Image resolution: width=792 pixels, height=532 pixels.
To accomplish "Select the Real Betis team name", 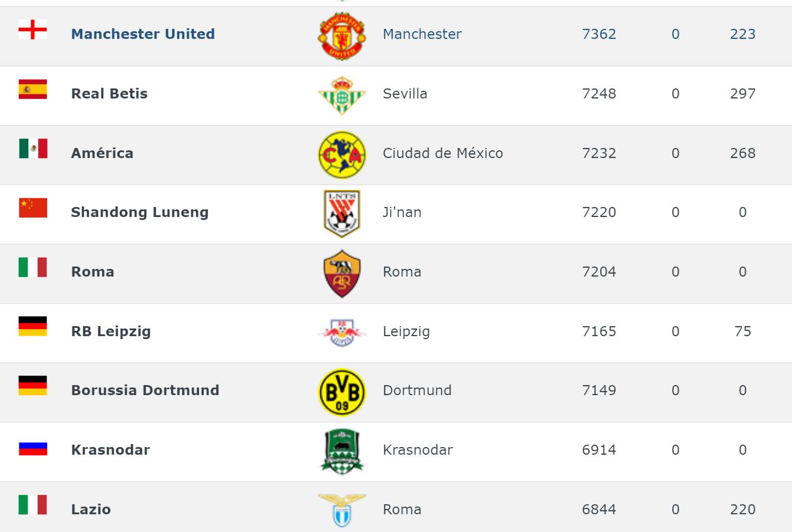I will (x=109, y=94).
